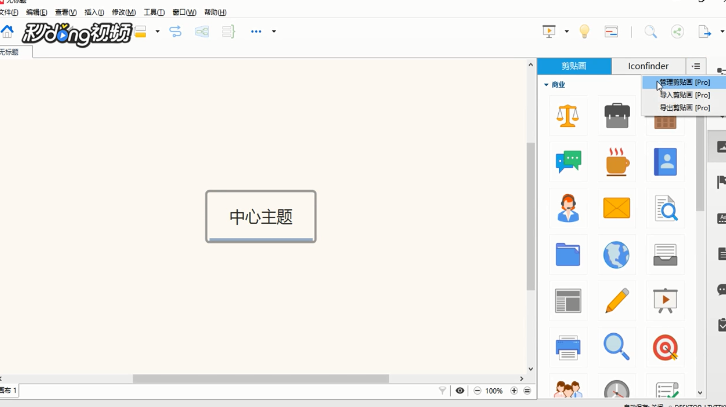Click the canvas vertical scrollbar thumb
This screenshot has height=407, width=726.
pyautogui.click(x=531, y=216)
